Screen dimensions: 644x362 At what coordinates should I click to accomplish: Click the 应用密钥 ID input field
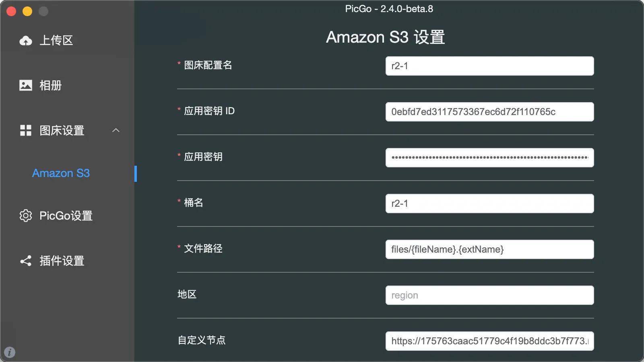pos(489,112)
